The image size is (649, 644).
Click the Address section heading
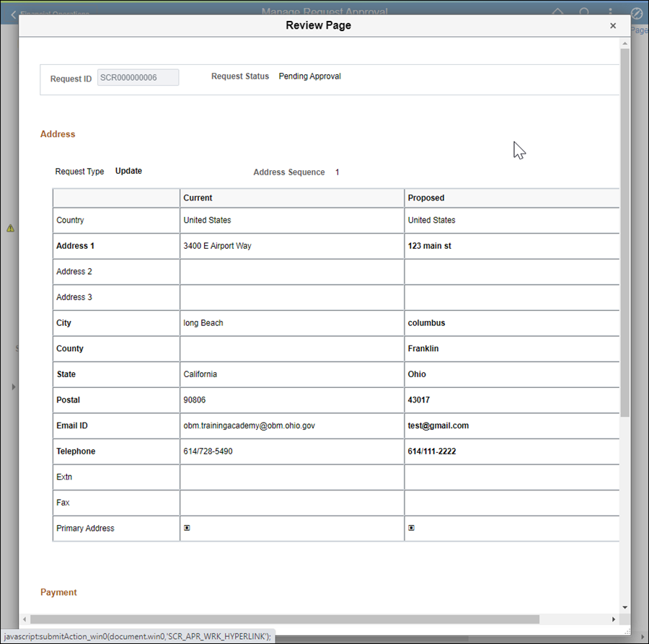[58, 134]
